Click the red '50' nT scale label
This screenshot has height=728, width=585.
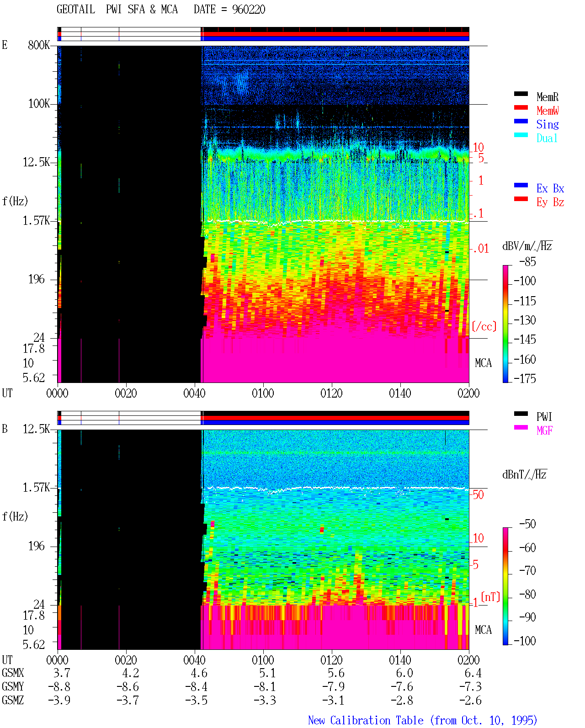pos(478,494)
